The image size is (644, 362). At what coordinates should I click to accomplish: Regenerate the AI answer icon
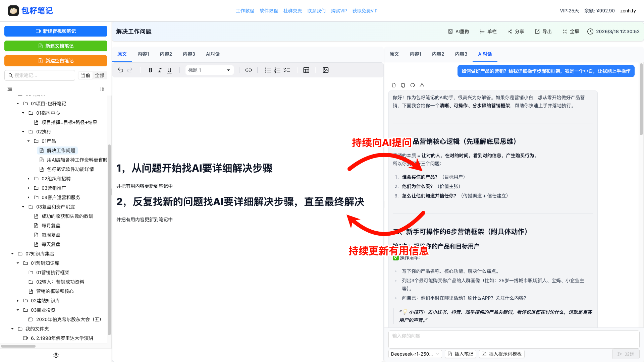(413, 85)
